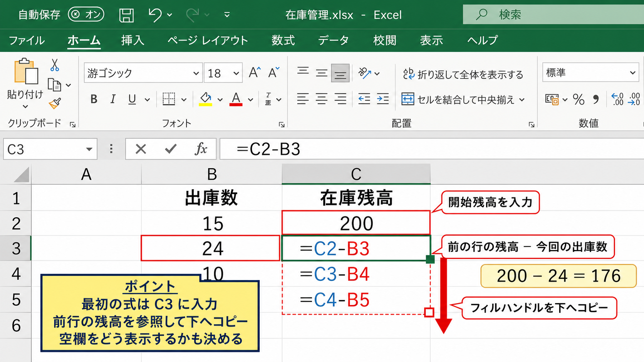Viewport: 644px width, 362px height.
Task: Open the データ tab
Action: tap(334, 40)
